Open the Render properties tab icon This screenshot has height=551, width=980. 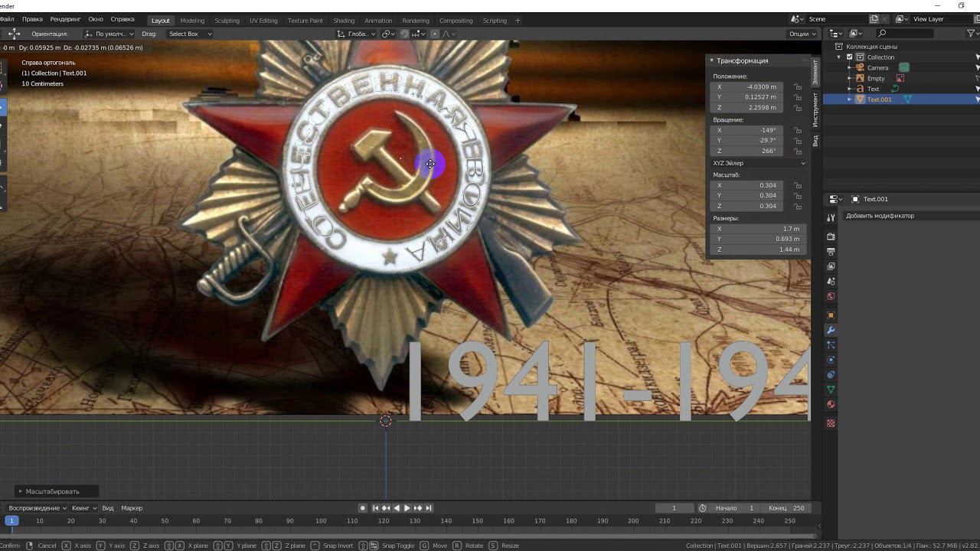pos(831,236)
